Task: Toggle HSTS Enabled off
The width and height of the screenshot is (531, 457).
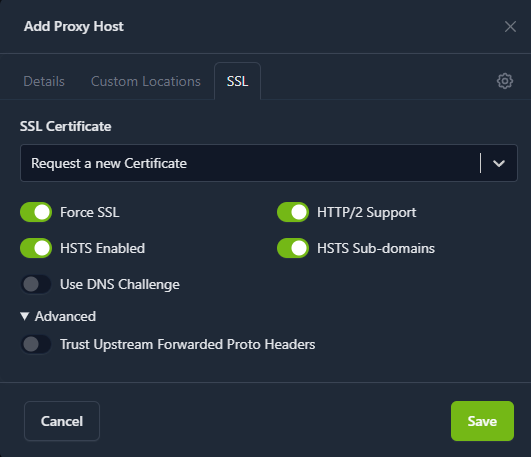Action: (x=36, y=248)
